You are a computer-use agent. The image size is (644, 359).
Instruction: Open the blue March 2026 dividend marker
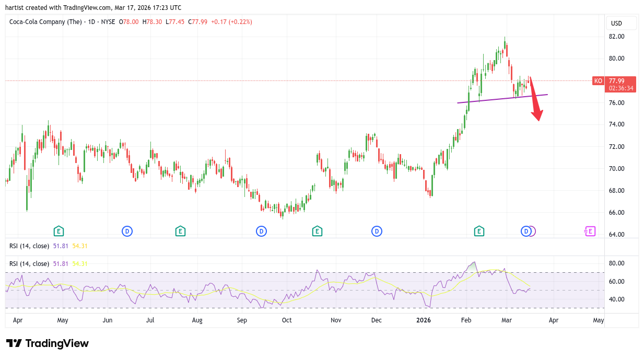pos(526,231)
